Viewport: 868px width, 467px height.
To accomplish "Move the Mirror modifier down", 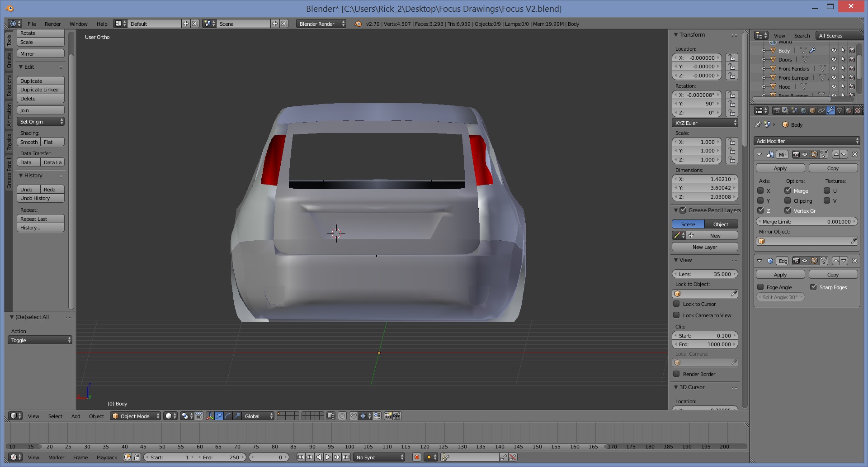I will [x=844, y=154].
